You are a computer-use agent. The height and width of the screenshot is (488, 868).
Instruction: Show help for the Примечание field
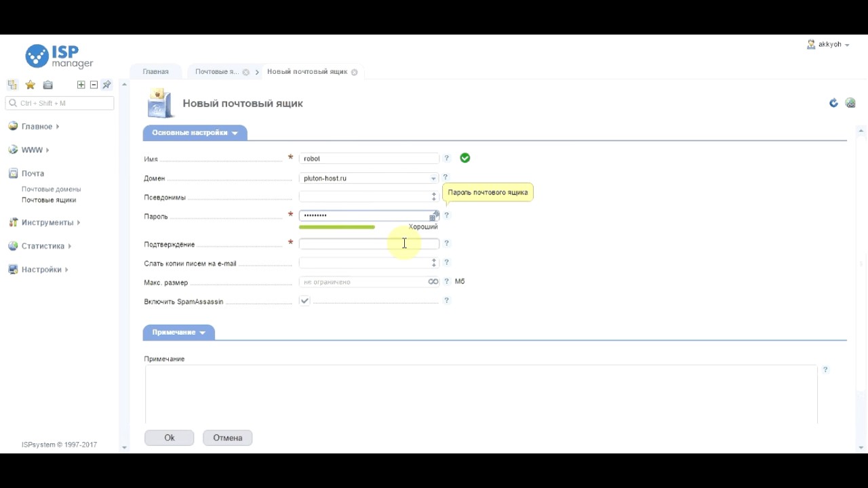[x=825, y=369]
